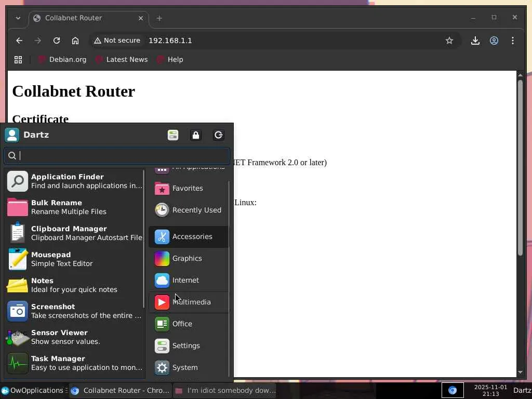
Task: Click the address bar showing 192.168.1.1
Action: (x=170, y=41)
